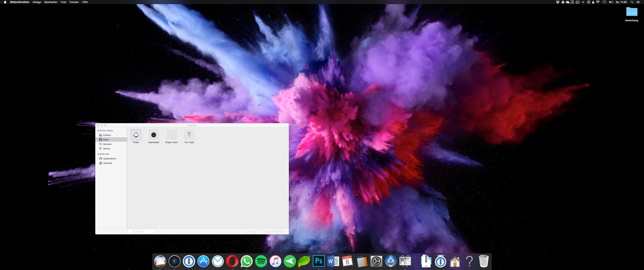This screenshot has height=270, width=644.
Task: Open Spotlight search in the menu bar
Action: click(632, 2)
